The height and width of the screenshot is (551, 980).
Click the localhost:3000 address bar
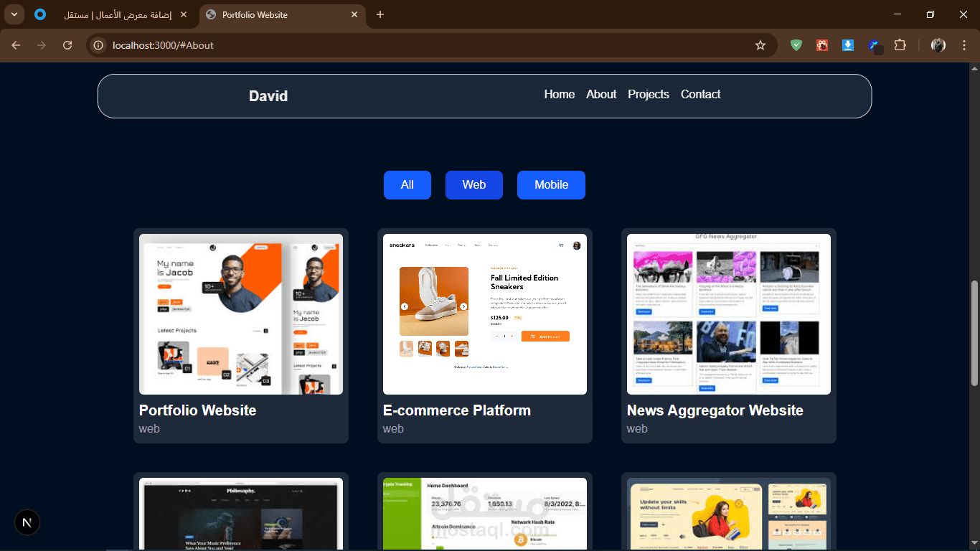[430, 45]
